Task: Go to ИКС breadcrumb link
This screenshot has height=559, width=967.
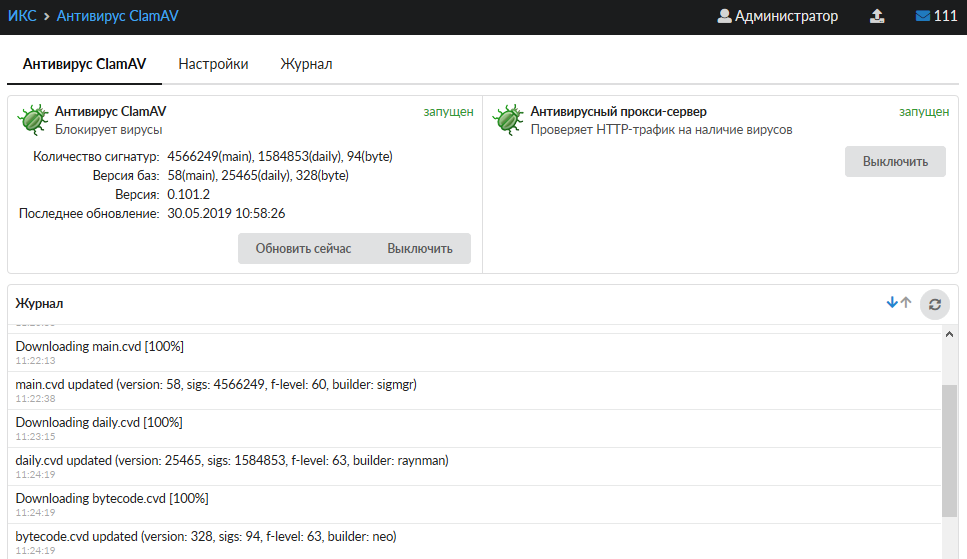Action: click(x=22, y=16)
